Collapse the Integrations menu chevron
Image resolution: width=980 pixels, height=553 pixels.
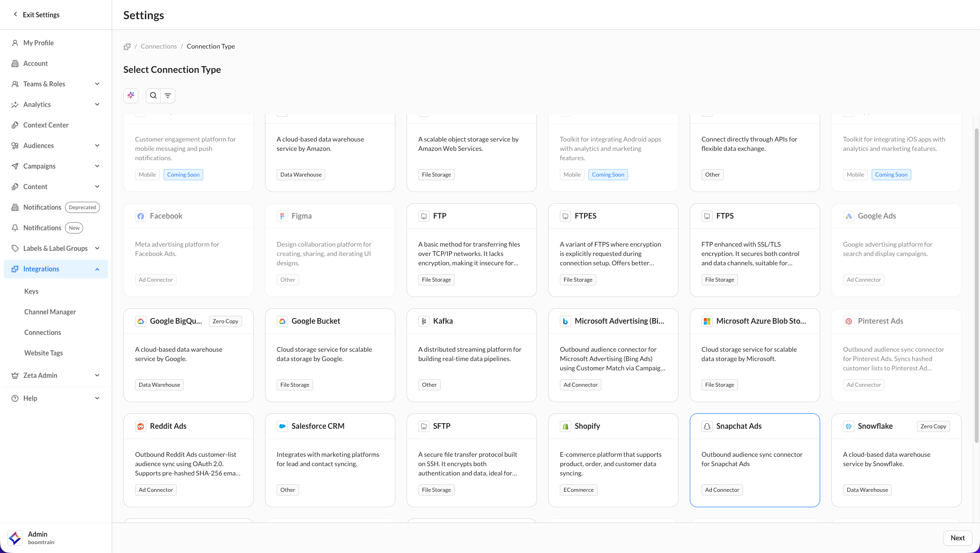pyautogui.click(x=97, y=269)
